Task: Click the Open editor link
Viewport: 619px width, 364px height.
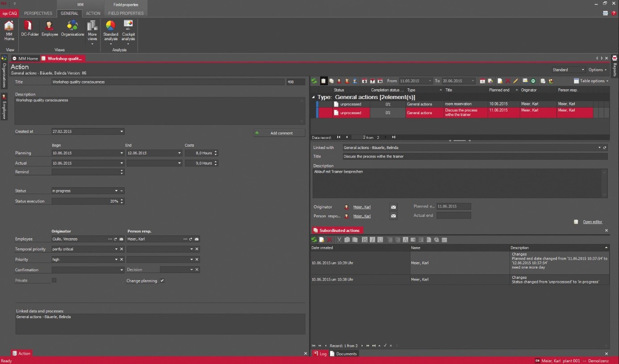Action: pyautogui.click(x=592, y=222)
